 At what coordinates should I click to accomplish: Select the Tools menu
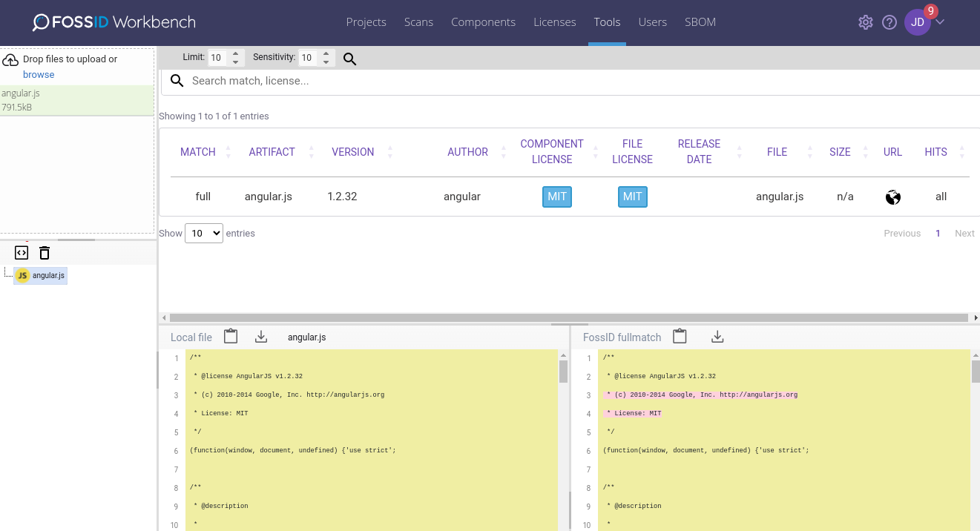607,22
